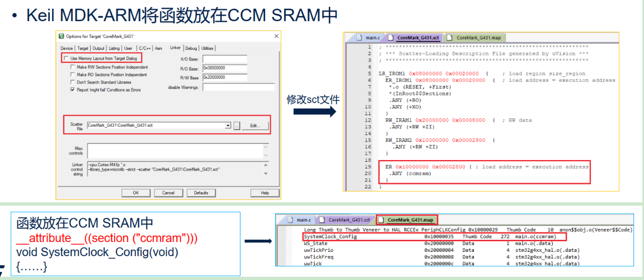
Task: Switch to the Device tab
Action: pos(66,48)
